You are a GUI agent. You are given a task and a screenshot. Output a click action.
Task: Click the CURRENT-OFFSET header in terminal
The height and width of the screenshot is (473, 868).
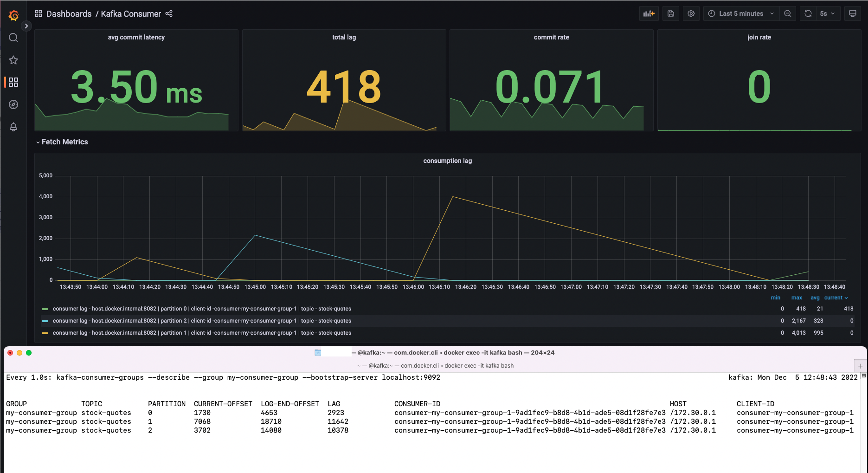click(223, 404)
